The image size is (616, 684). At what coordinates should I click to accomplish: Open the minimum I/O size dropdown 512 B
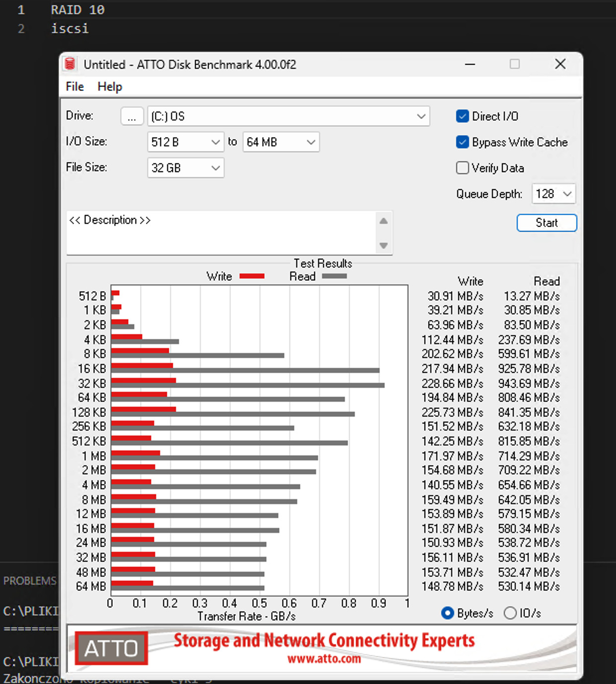pos(185,142)
